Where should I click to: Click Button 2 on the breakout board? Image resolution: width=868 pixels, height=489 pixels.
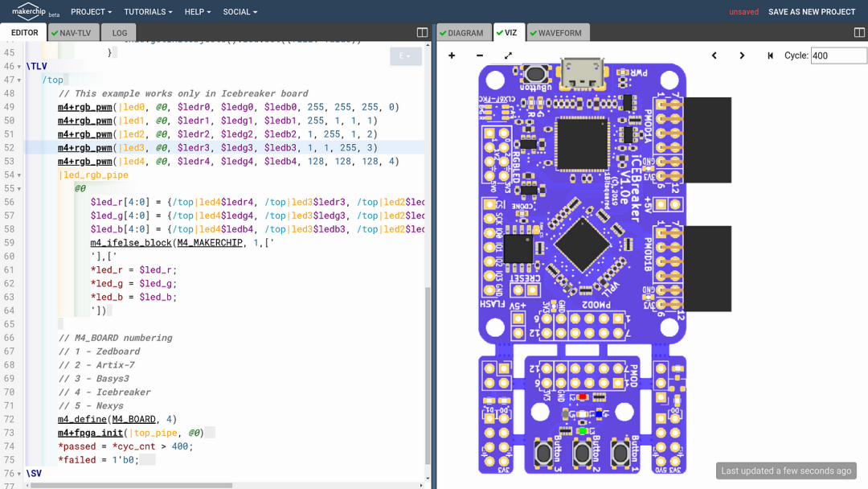[x=582, y=454]
